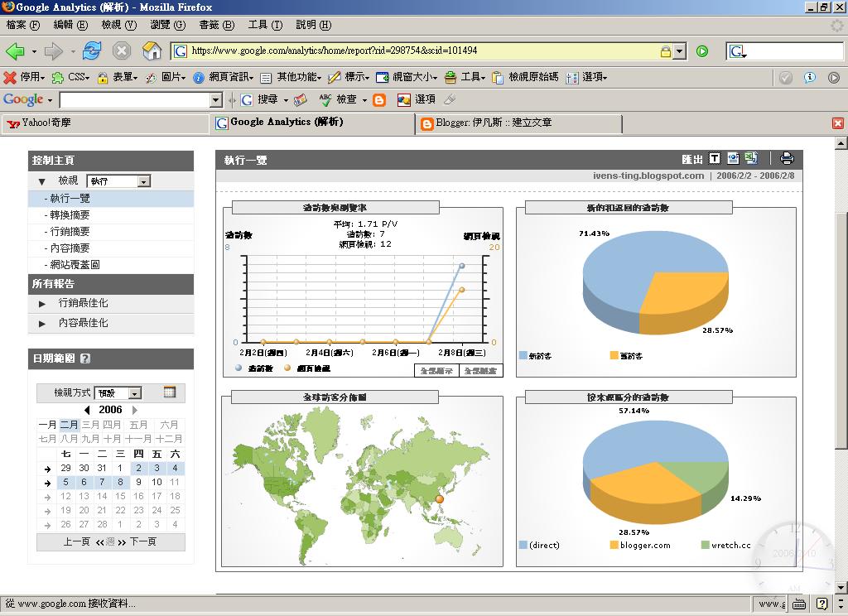The image size is (848, 616).
Task: Open the Back button history dropdown arrow
Action: click(34, 52)
